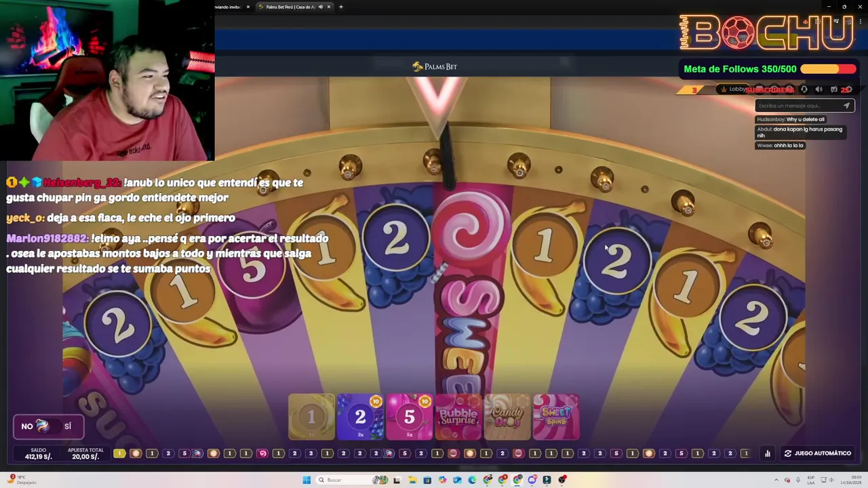868x488 pixels.
Task: Choose NO on the confirmation toggle
Action: pos(27,426)
